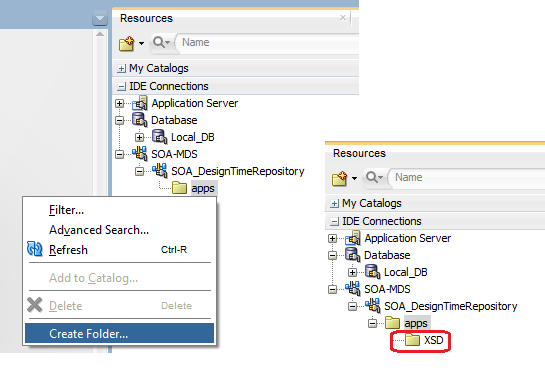
Task: Click SOA_DesignTimeRepository icon in left panel
Action: (x=160, y=170)
